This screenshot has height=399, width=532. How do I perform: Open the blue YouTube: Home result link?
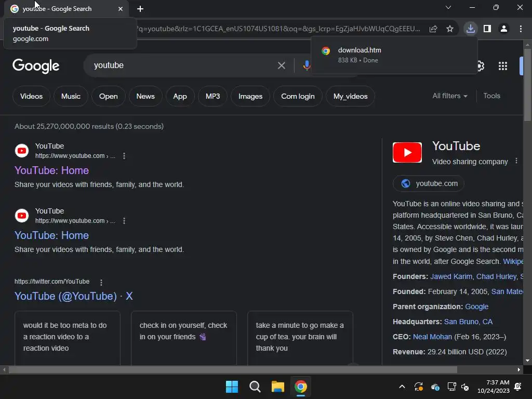tap(51, 235)
